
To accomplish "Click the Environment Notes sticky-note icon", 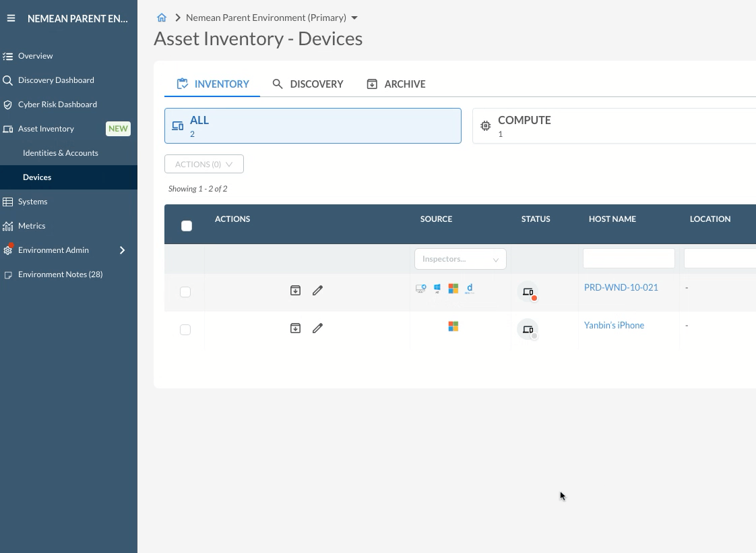I will pyautogui.click(x=7, y=275).
